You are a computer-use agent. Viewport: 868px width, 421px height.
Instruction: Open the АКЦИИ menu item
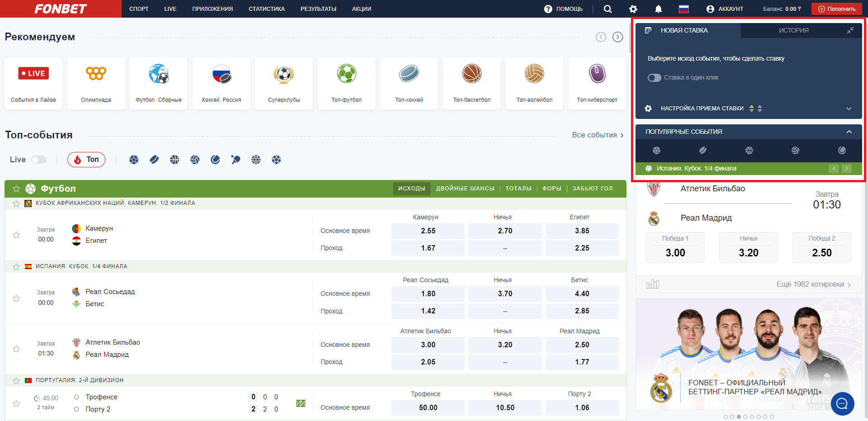click(x=362, y=9)
